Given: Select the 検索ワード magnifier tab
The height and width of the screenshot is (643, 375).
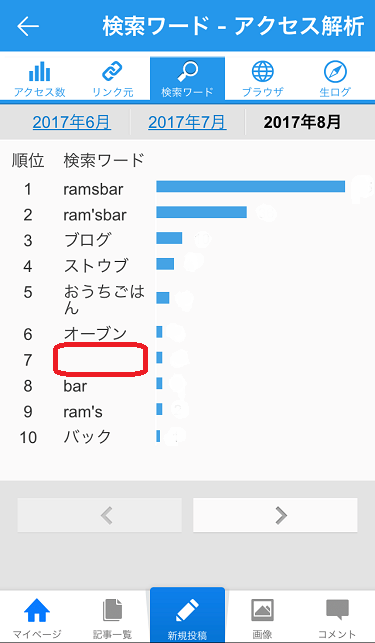Looking at the screenshot, I should [x=187, y=79].
